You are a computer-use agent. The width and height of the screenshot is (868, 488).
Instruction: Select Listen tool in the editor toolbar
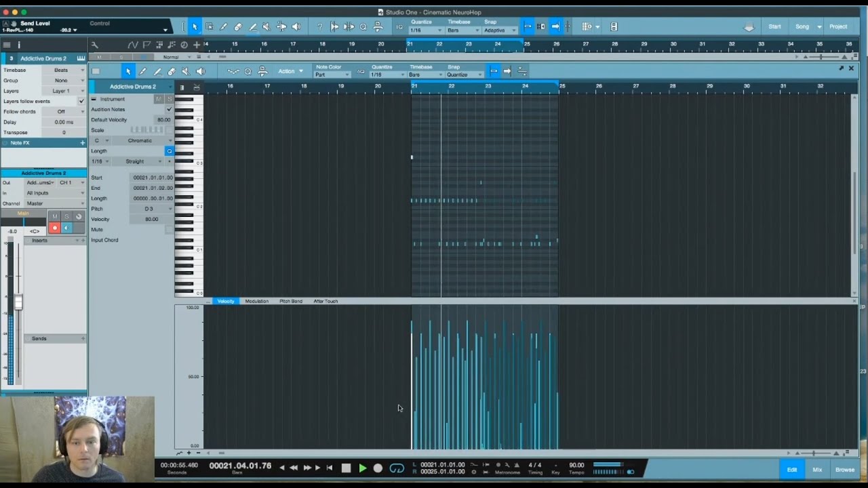200,71
